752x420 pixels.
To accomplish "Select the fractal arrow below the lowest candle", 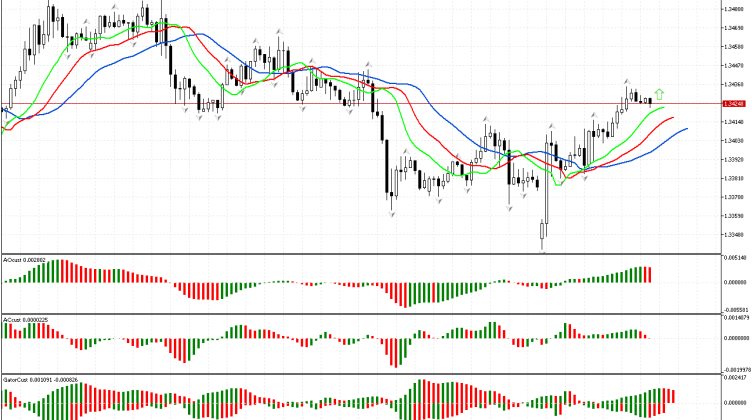I will coord(543,252).
